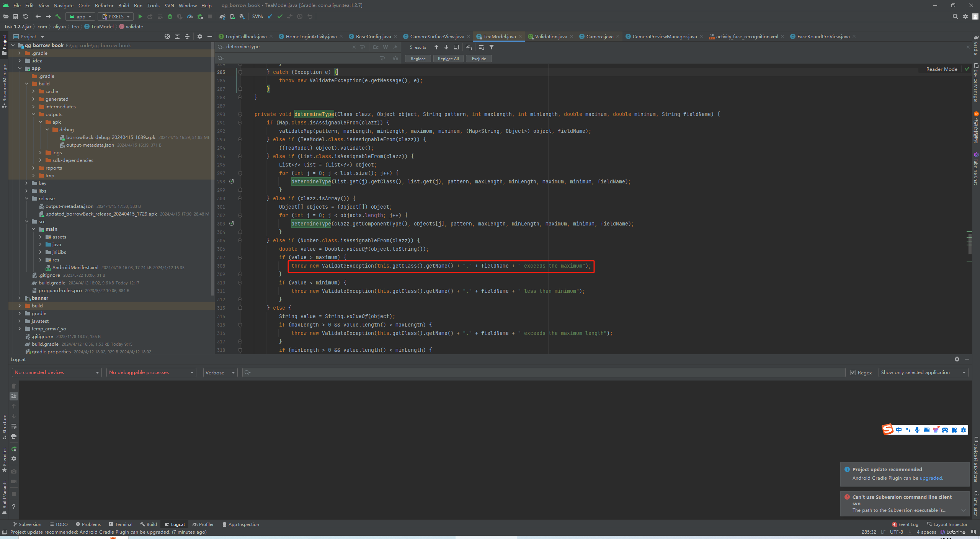
Task: Click Select Opened File target icon
Action: 167,36
